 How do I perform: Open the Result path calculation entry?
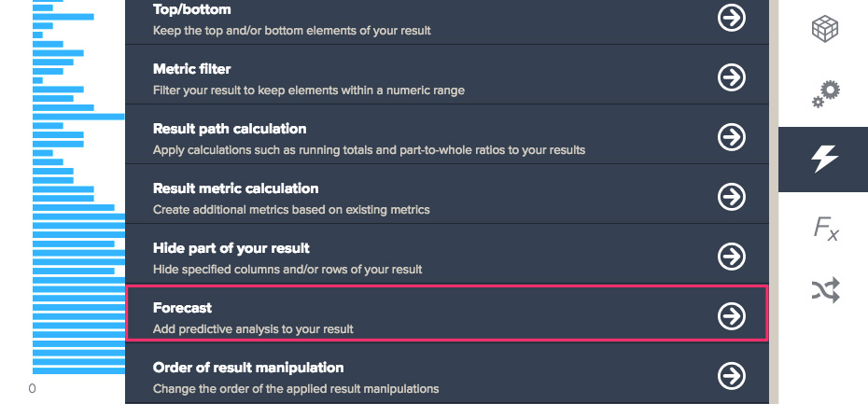[447, 134]
